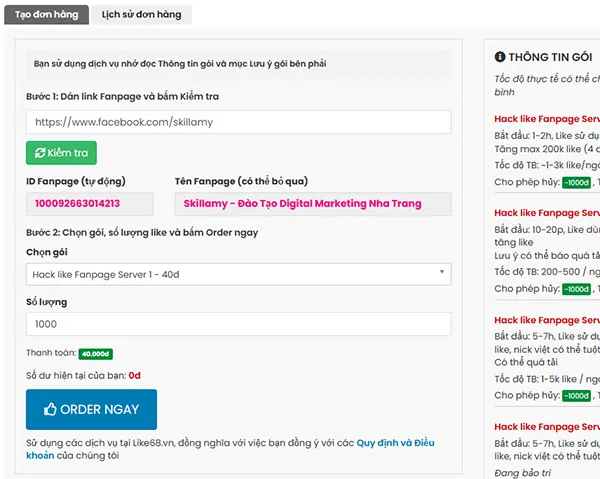Click the Tên Fanpage field showing Skillamy
The width and height of the screenshot is (600, 479).
313,204
